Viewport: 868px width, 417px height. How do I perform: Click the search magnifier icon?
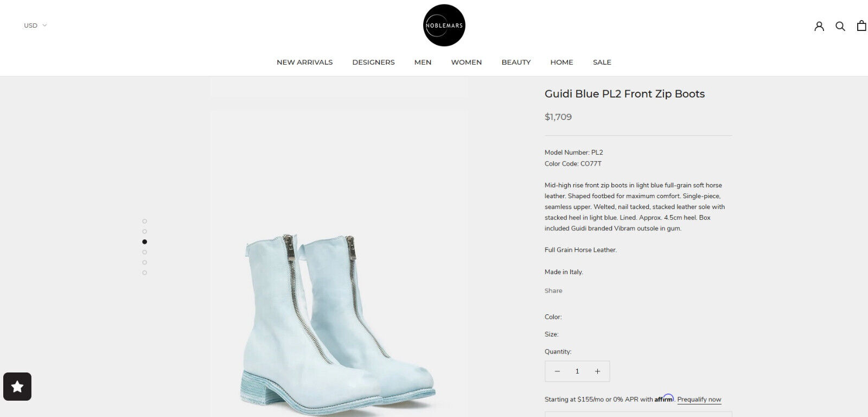pyautogui.click(x=840, y=26)
